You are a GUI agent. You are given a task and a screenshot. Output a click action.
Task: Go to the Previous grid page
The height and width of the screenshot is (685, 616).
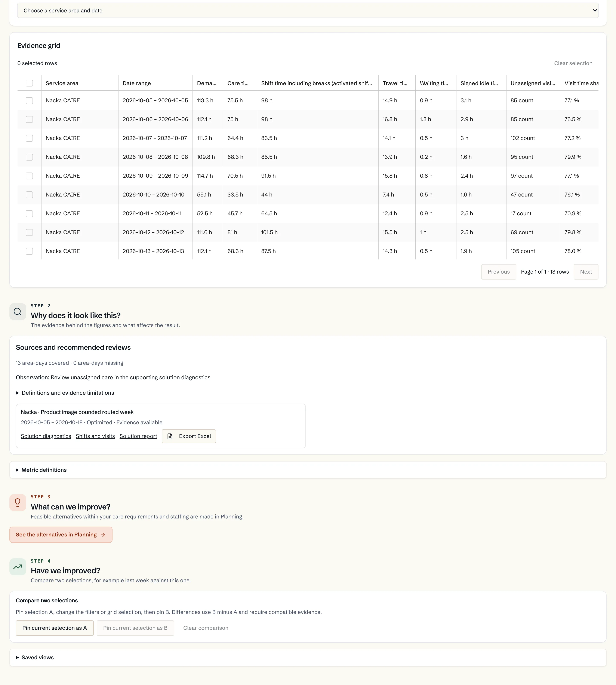[x=499, y=272]
